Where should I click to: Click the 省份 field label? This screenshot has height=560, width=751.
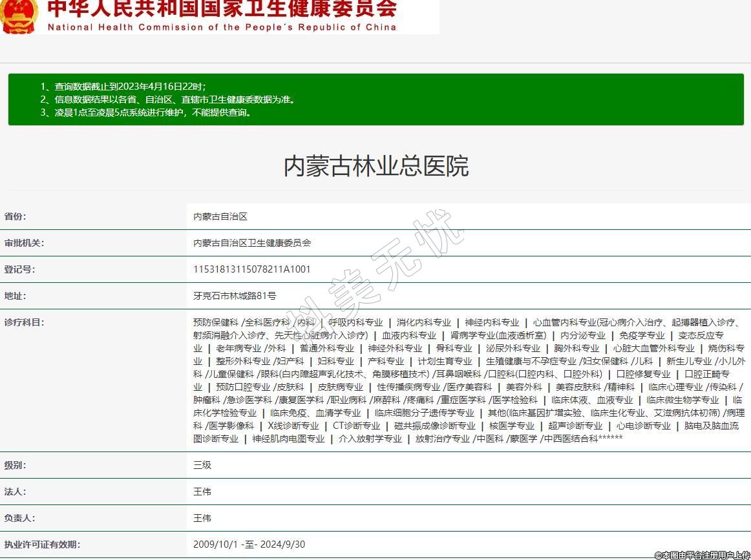[x=16, y=216]
